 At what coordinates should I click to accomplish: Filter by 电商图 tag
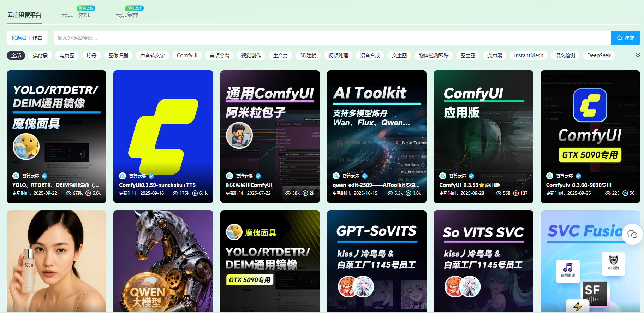[x=67, y=55]
